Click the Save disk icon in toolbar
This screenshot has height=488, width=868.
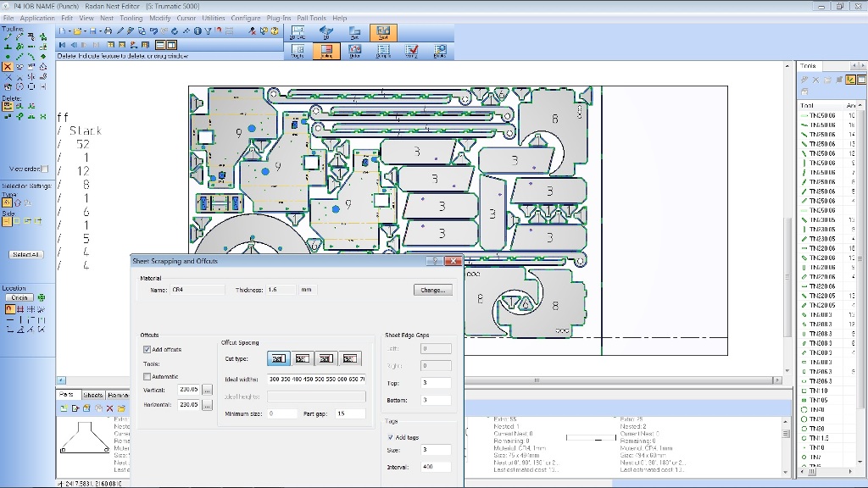[x=92, y=30]
